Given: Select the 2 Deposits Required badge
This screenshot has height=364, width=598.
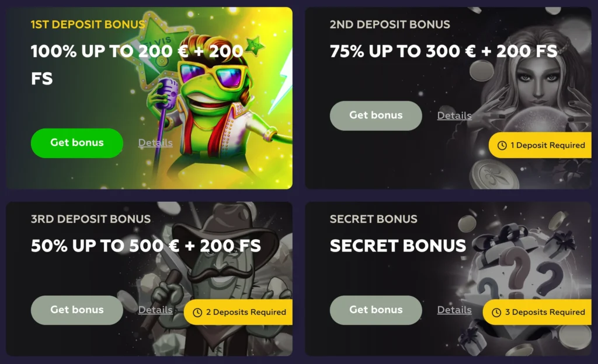Looking at the screenshot, I should coord(238,312).
